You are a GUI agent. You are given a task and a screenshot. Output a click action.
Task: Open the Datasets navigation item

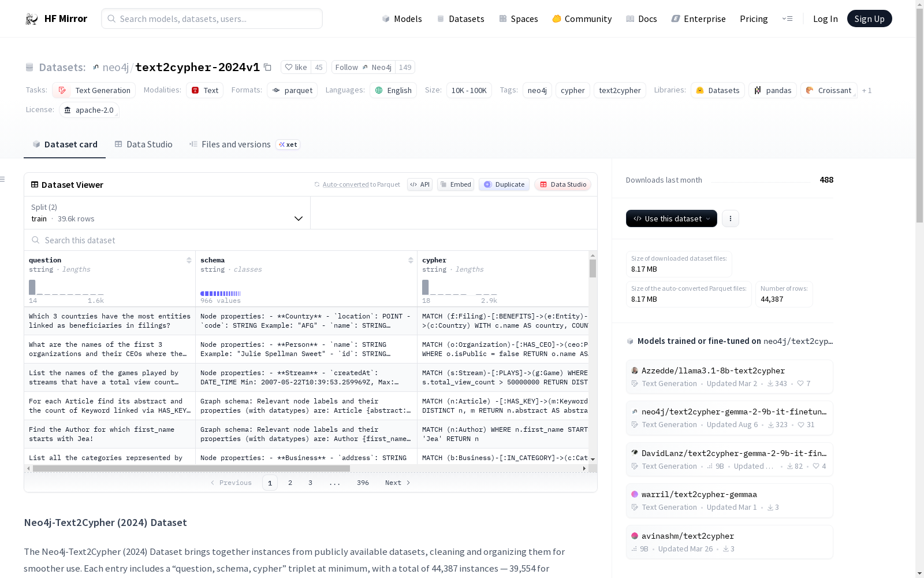click(460, 19)
